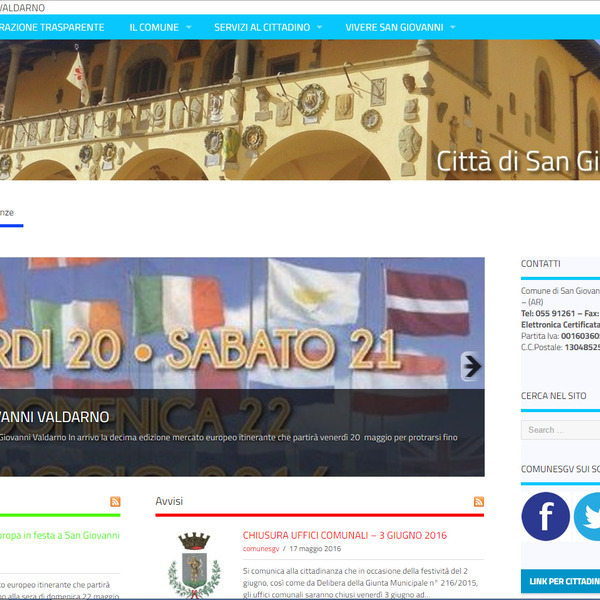Viewport: 600px width, 600px height.
Task: Click the comunesgv author link
Action: [261, 549]
